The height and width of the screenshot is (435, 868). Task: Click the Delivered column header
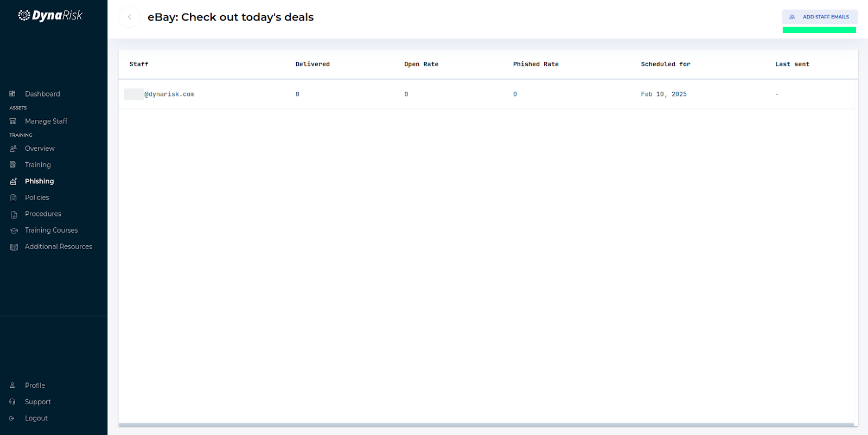click(312, 64)
